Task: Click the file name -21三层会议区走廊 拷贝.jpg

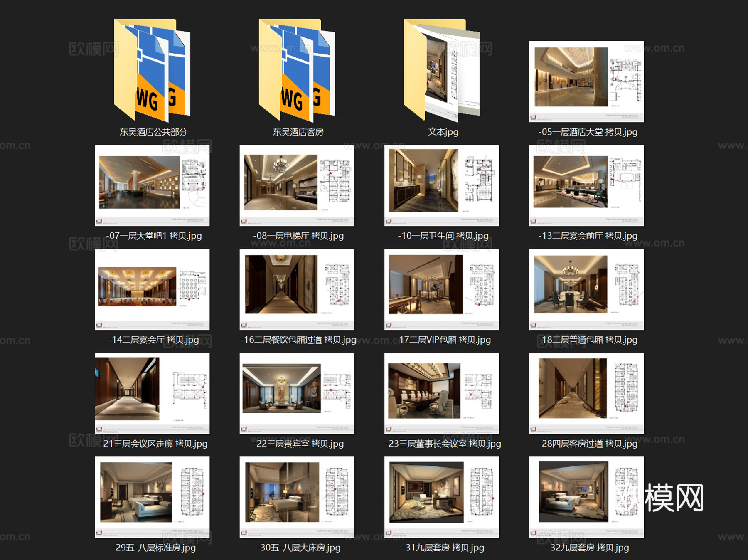Action: [153, 444]
